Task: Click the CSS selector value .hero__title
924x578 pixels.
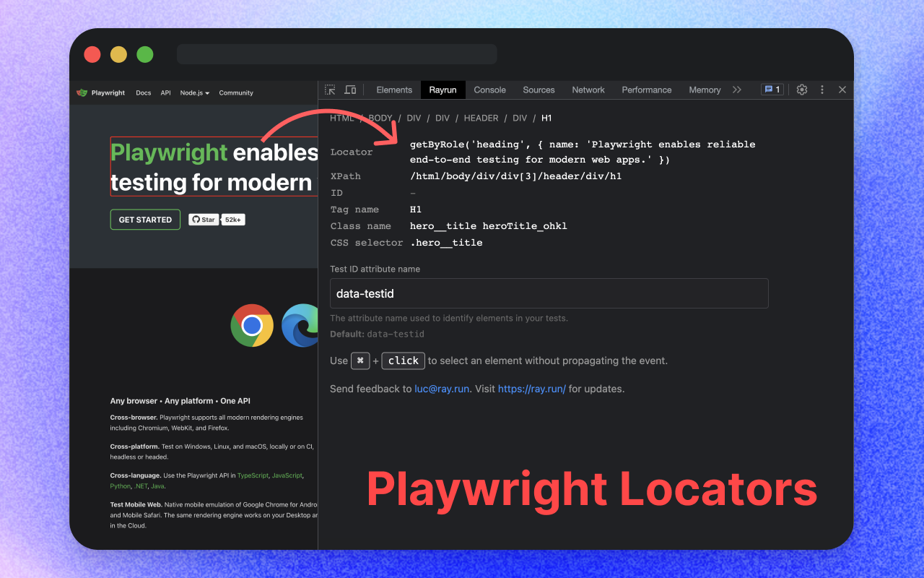Action: click(x=446, y=243)
